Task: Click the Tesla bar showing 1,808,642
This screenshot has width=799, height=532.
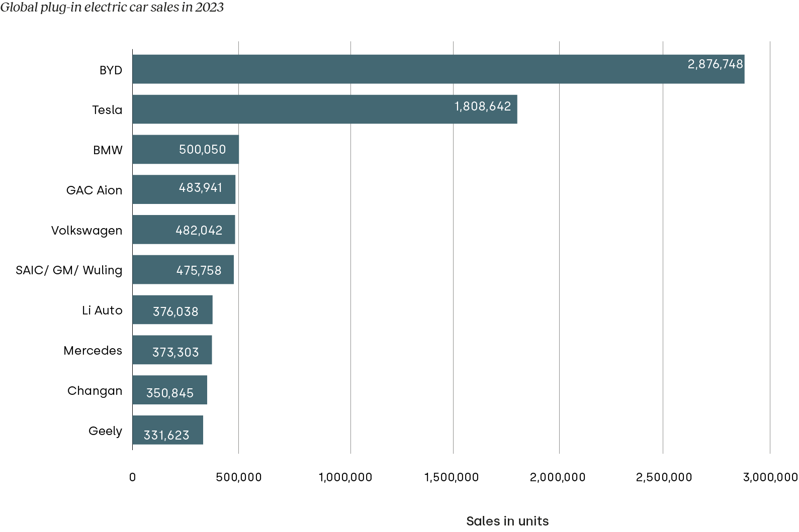Action: tap(324, 110)
